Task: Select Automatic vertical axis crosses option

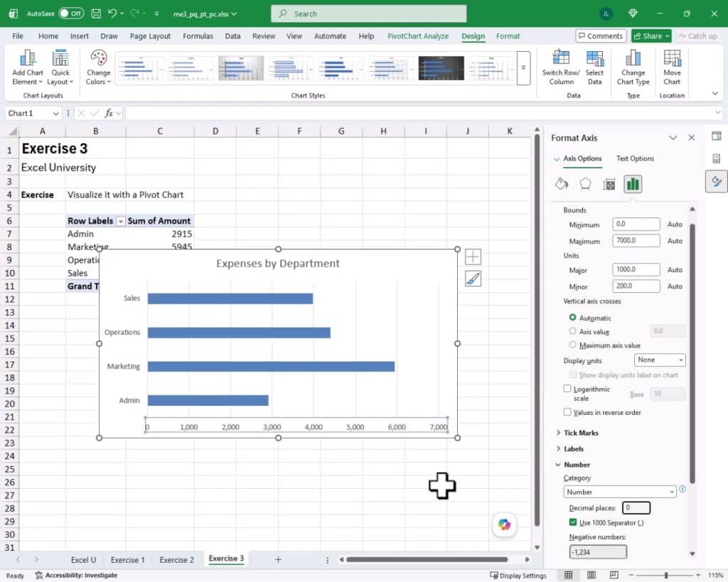Action: click(572, 318)
